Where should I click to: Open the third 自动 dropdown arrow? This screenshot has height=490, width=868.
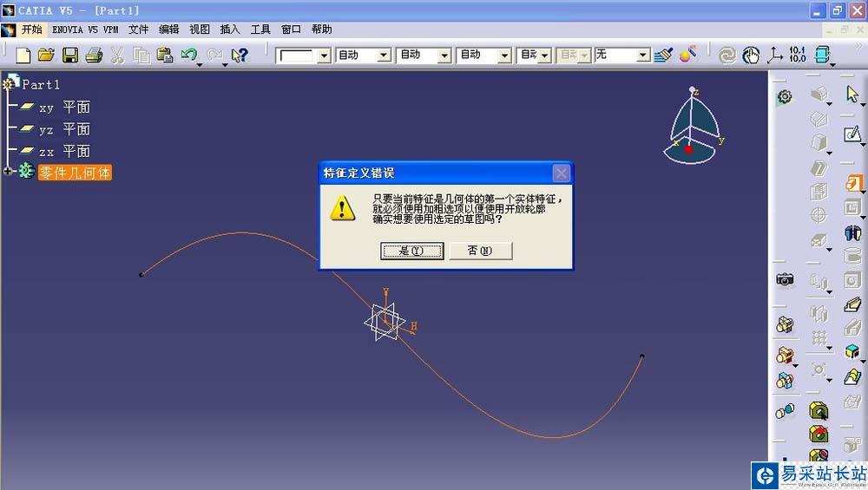504,56
